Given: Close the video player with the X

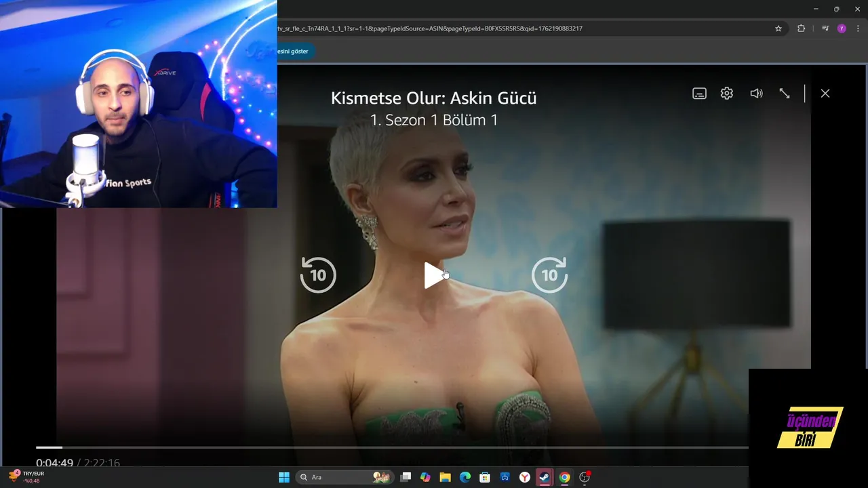Looking at the screenshot, I should coord(825,94).
